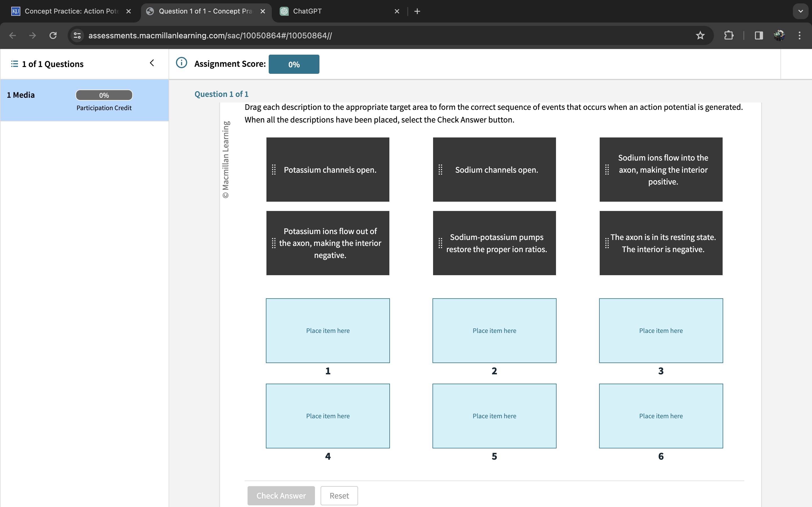Open the tab search dropdown arrow
The width and height of the screenshot is (812, 507).
click(800, 11)
